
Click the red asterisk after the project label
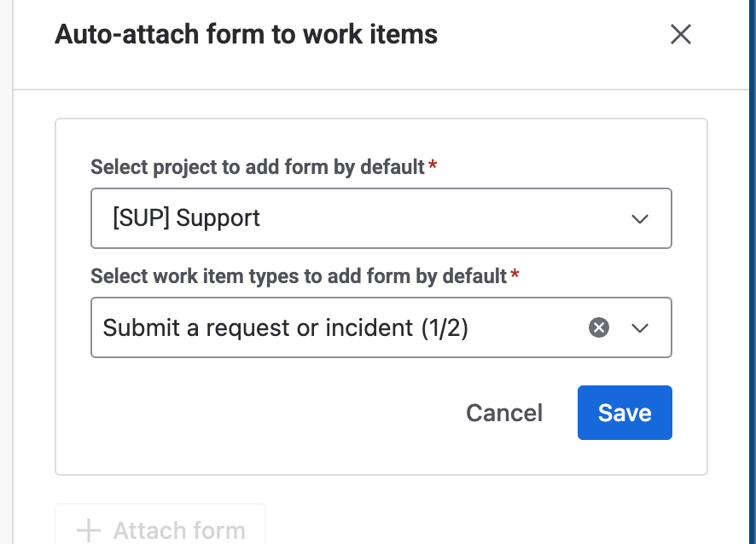[x=433, y=166]
